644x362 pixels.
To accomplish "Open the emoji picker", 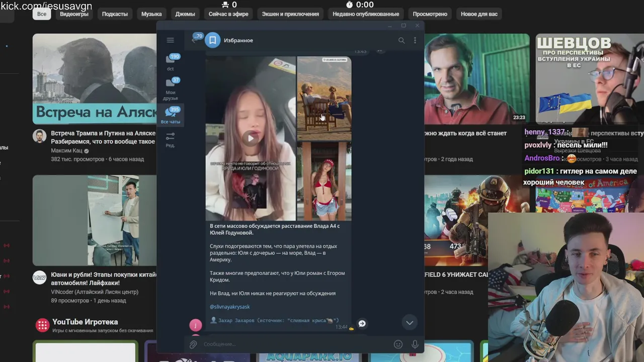I will pos(398,344).
